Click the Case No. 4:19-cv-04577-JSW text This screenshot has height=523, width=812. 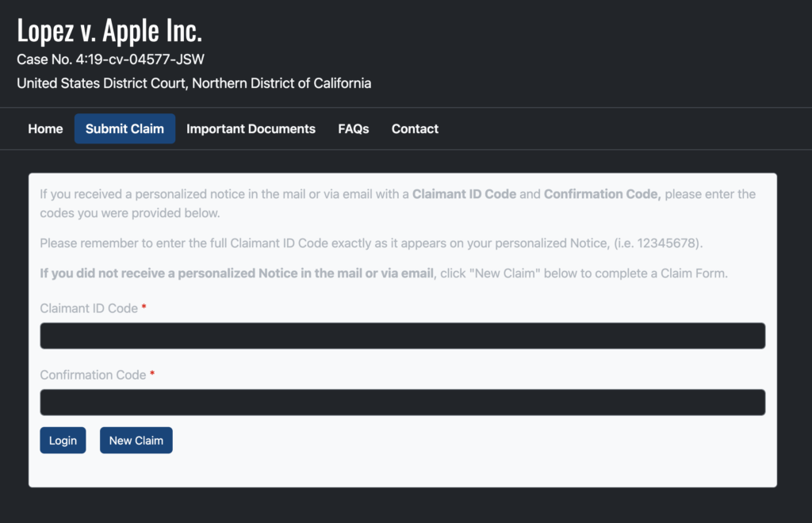point(110,59)
